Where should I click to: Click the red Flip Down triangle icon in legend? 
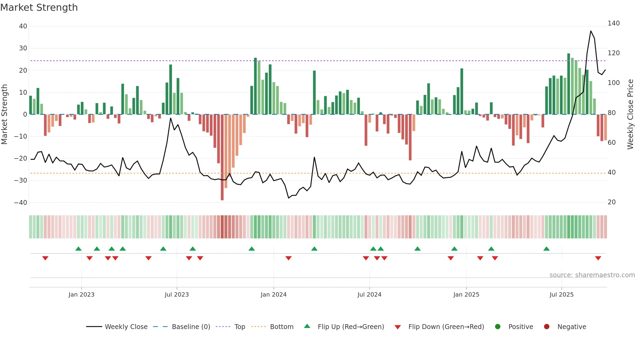[398, 327]
